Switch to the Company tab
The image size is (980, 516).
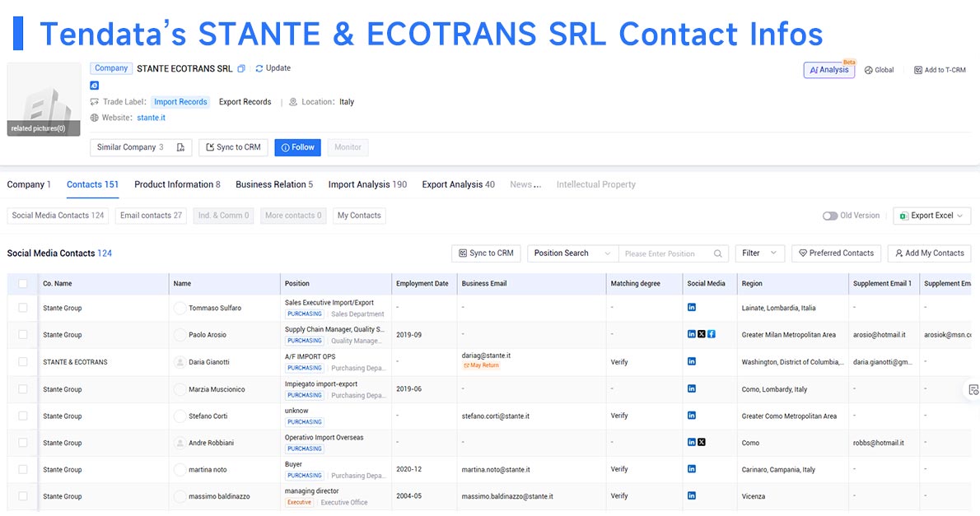tap(29, 185)
